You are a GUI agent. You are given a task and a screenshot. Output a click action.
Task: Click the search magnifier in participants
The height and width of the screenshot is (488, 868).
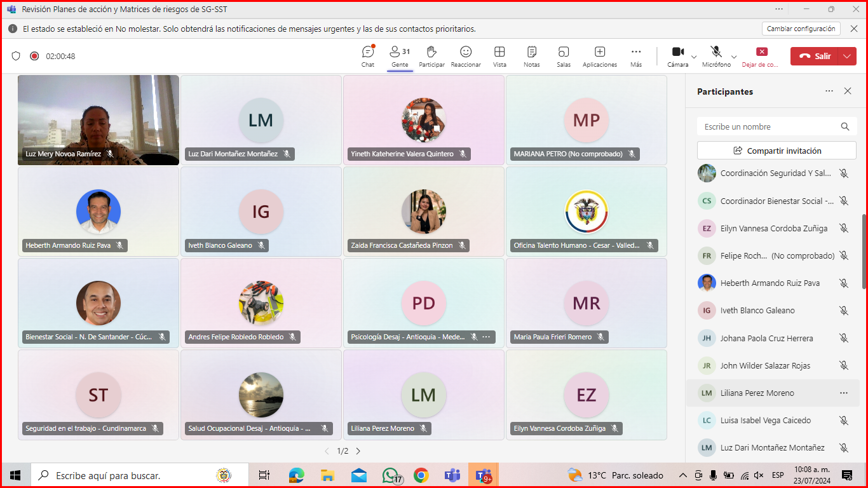click(x=845, y=126)
